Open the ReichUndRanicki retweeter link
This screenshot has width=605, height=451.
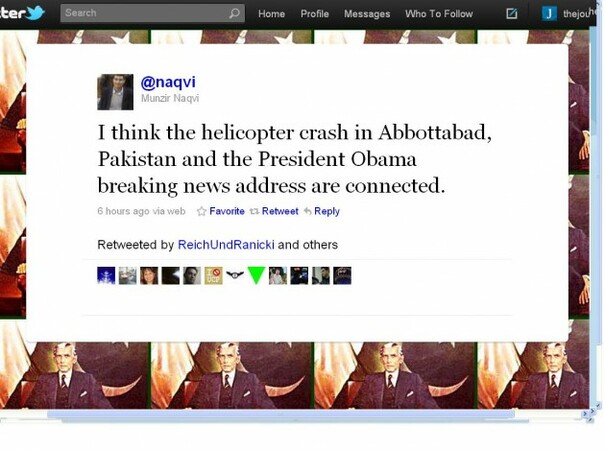[226, 245]
